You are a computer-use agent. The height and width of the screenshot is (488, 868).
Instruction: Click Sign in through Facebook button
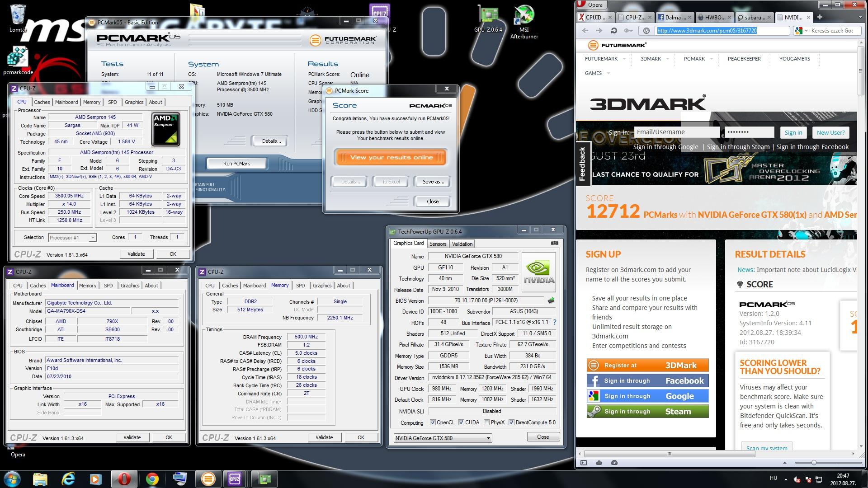(648, 381)
